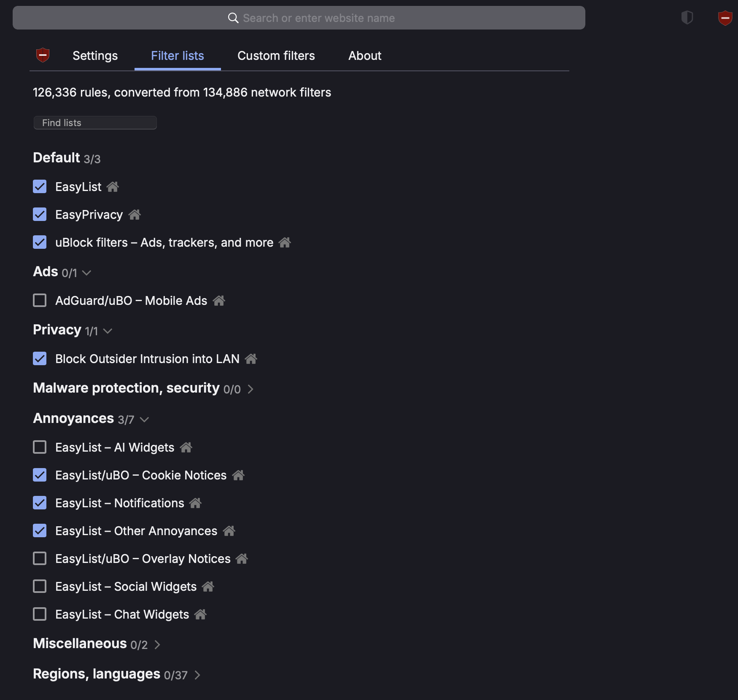
Task: Collapse the Annoyances section
Action: tap(145, 420)
